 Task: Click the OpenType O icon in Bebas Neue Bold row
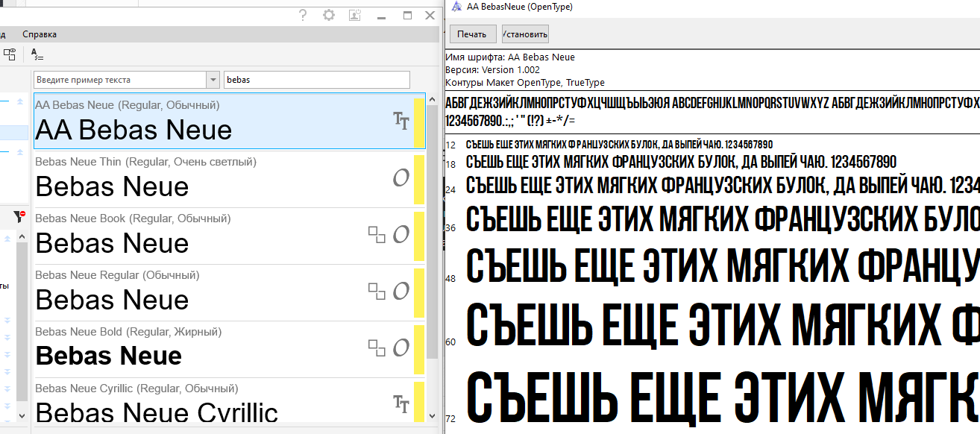tap(401, 347)
